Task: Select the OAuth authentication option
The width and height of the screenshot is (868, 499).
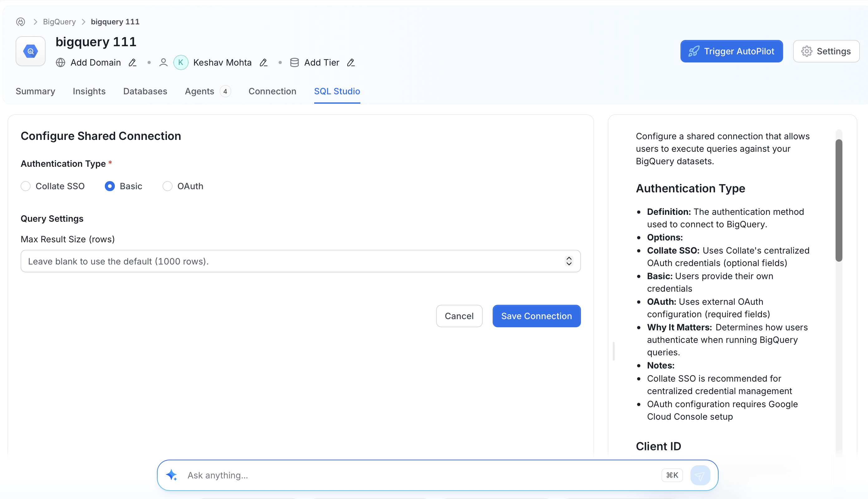Action: pyautogui.click(x=168, y=186)
